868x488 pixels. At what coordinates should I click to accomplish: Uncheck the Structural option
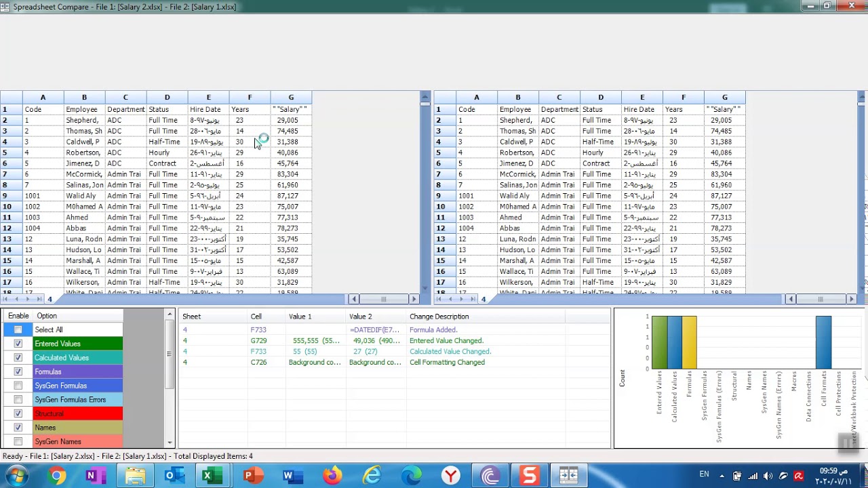18,413
